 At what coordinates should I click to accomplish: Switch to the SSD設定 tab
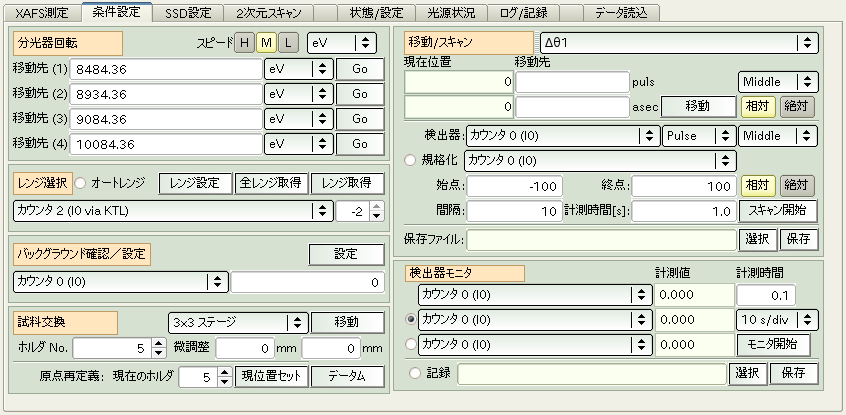coord(188,13)
